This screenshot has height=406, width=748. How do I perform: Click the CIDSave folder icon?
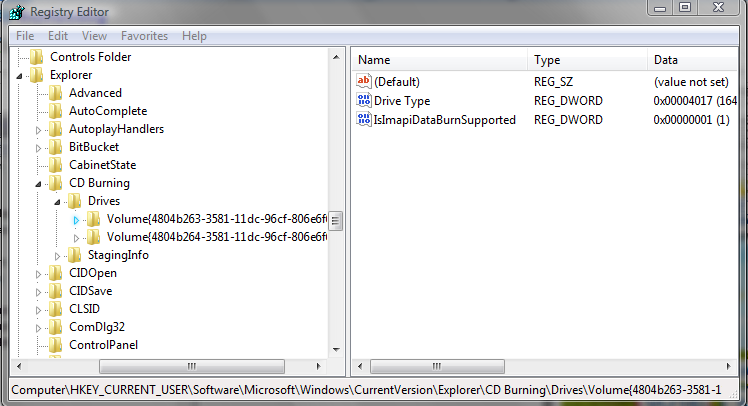[55, 291]
